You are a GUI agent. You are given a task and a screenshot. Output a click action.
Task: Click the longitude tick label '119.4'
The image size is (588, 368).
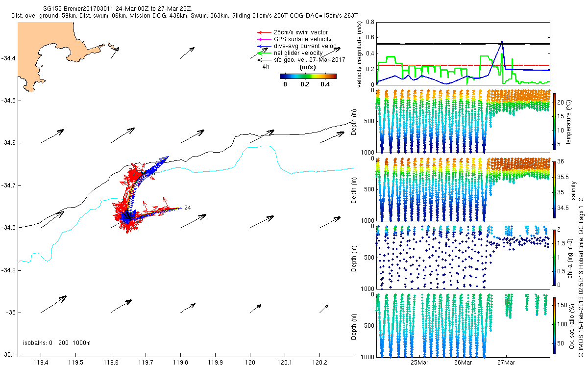pos(41,362)
